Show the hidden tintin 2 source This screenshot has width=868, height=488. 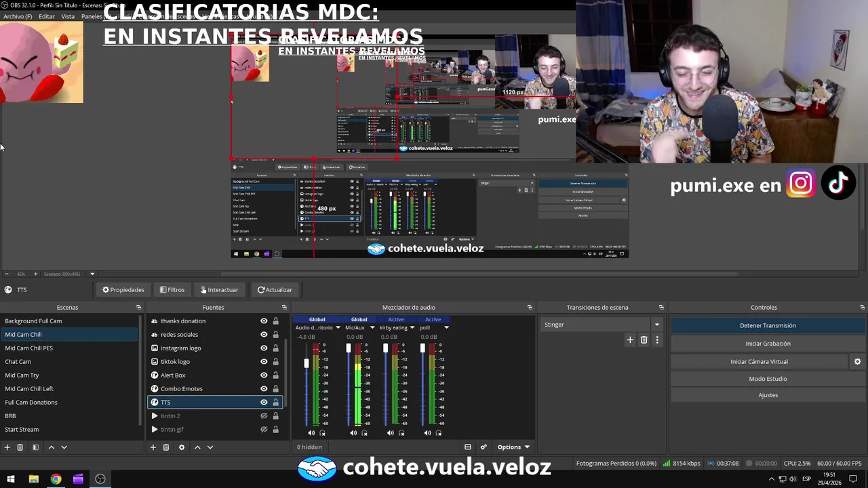pyautogui.click(x=264, y=416)
